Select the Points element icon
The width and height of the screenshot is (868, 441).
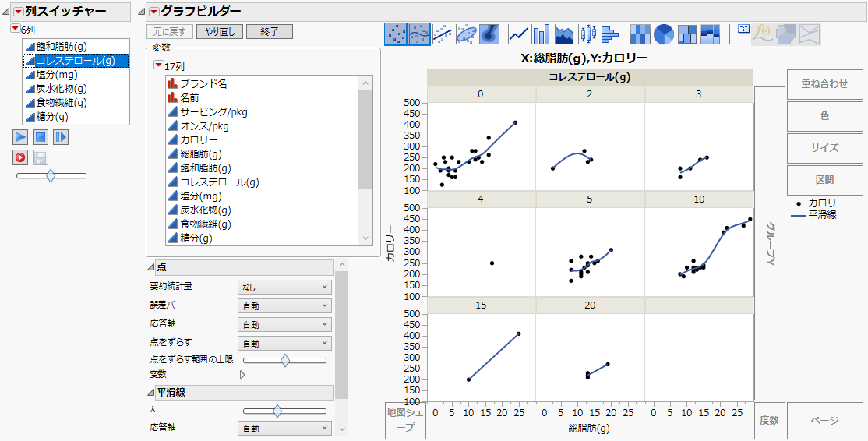tap(397, 34)
